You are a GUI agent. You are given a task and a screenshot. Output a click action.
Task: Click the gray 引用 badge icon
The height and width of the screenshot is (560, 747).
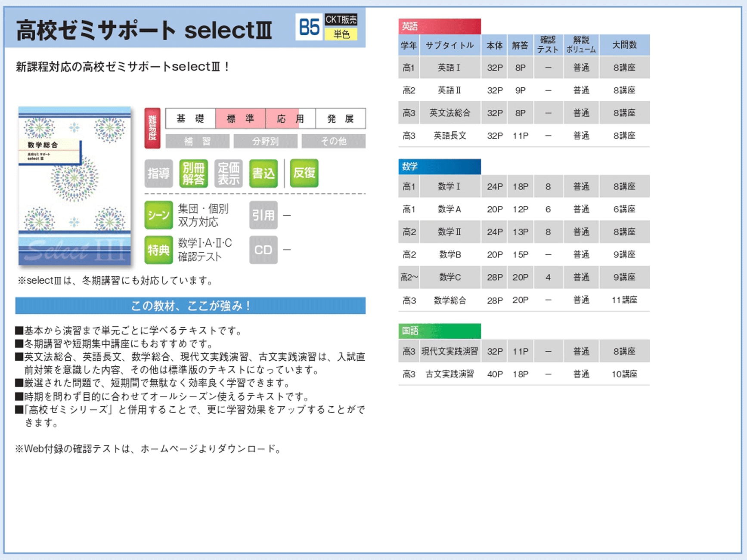pos(263,215)
